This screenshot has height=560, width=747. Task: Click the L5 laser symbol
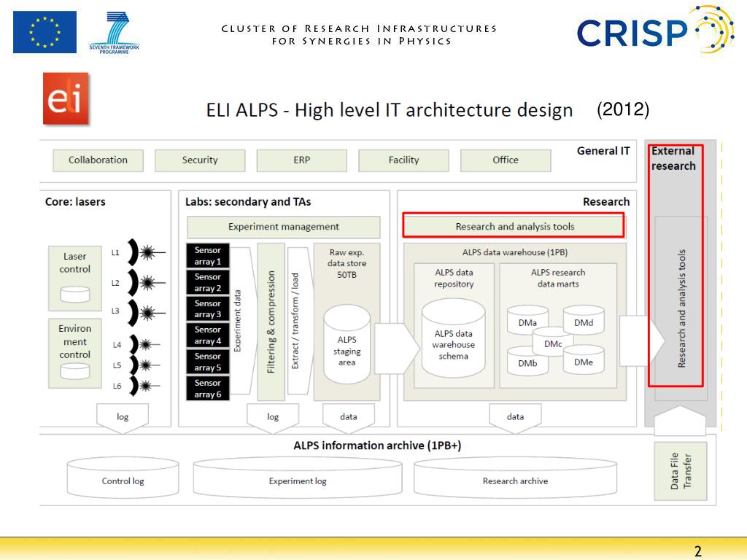144,365
